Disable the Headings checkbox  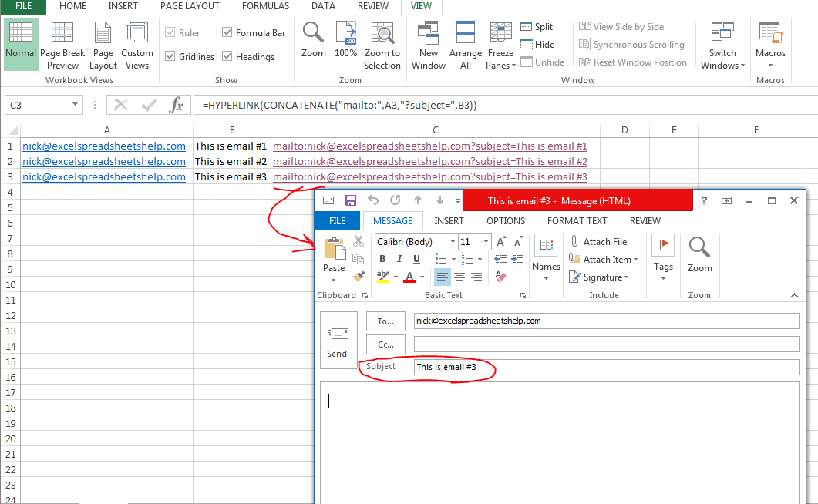tap(227, 56)
